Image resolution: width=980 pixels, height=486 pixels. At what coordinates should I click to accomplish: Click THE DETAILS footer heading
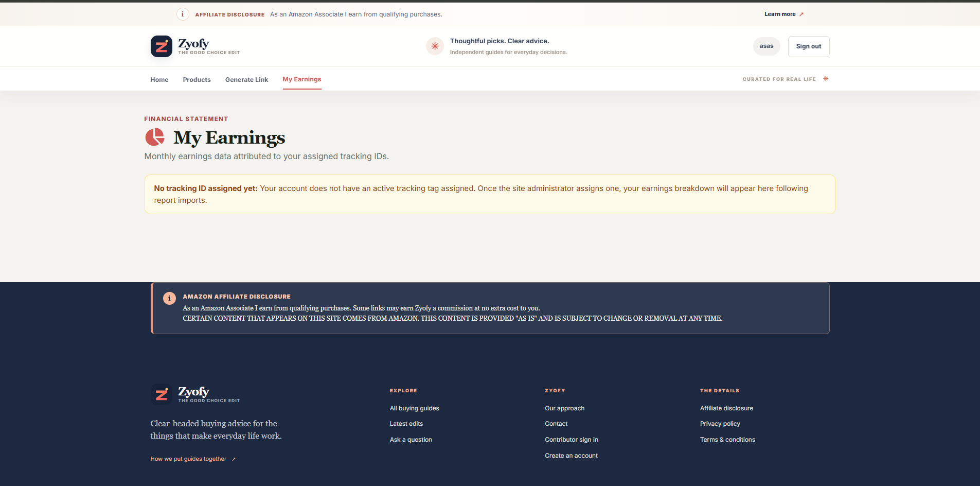720,391
